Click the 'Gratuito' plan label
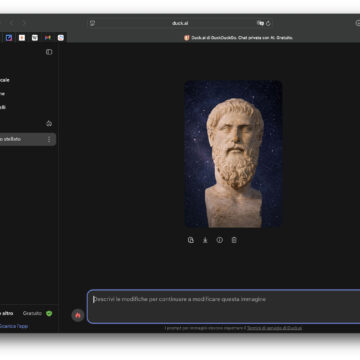This screenshot has height=360, width=360. pos(32,313)
